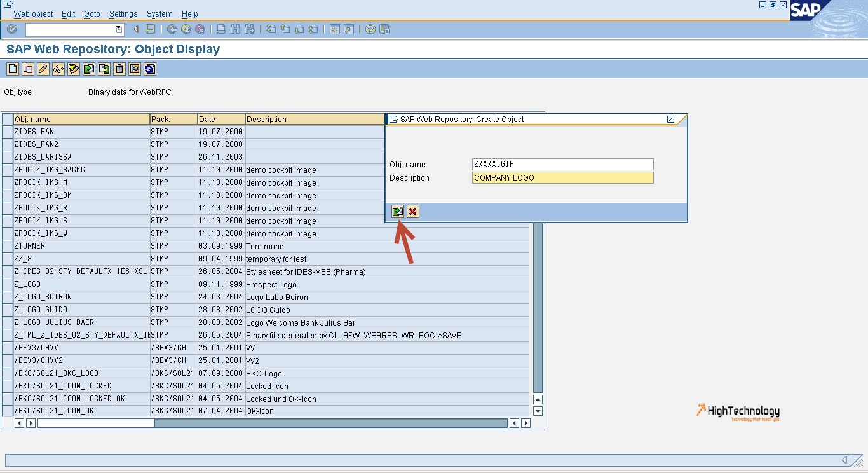868x473 pixels.
Task: Click the Next Page icon
Action: click(299, 29)
